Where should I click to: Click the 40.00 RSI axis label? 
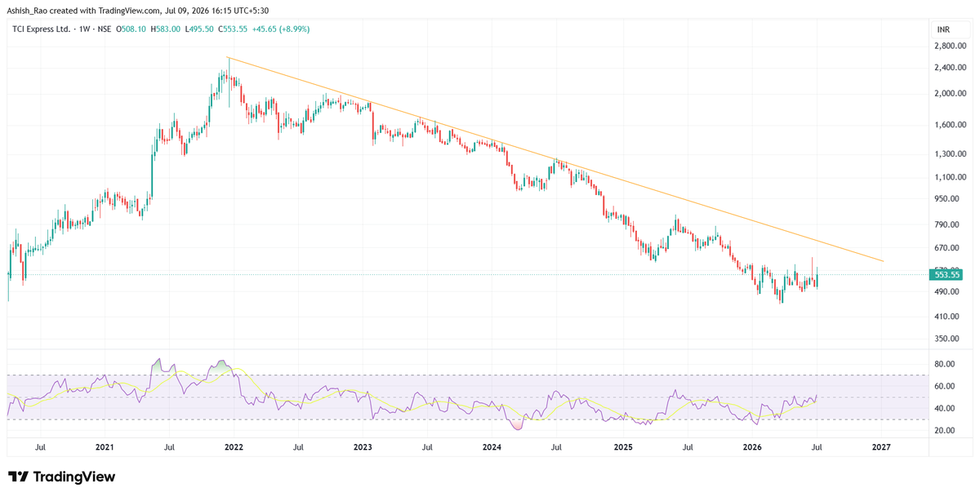pyautogui.click(x=945, y=409)
